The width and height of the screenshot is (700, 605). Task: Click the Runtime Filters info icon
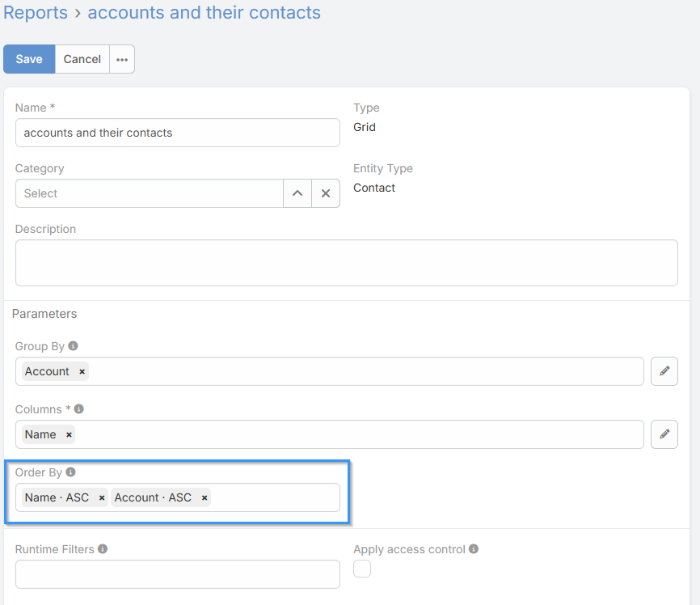point(103,549)
